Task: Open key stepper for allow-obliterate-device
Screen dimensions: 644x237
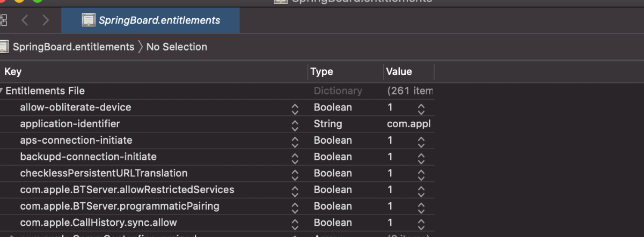Action: pos(295,109)
